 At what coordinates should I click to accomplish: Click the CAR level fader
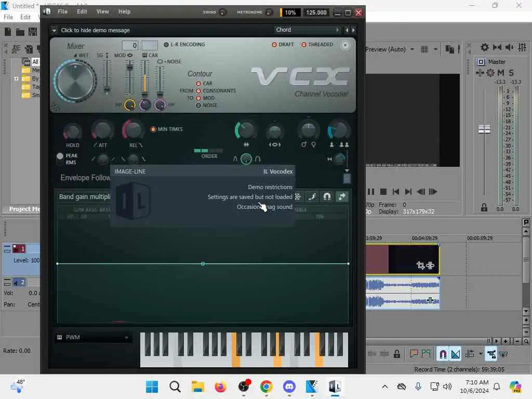coord(144,95)
